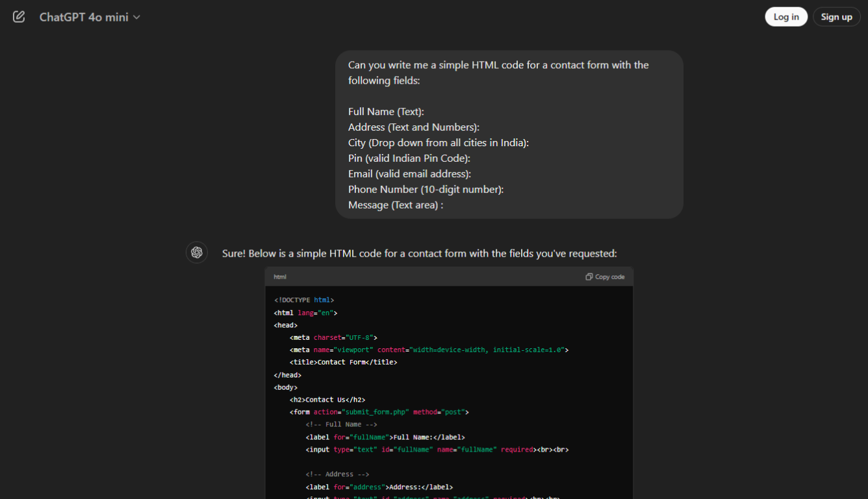Image resolution: width=868 pixels, height=499 pixels.
Task: Click the "Message (Text area) :" line
Action: pos(396,205)
